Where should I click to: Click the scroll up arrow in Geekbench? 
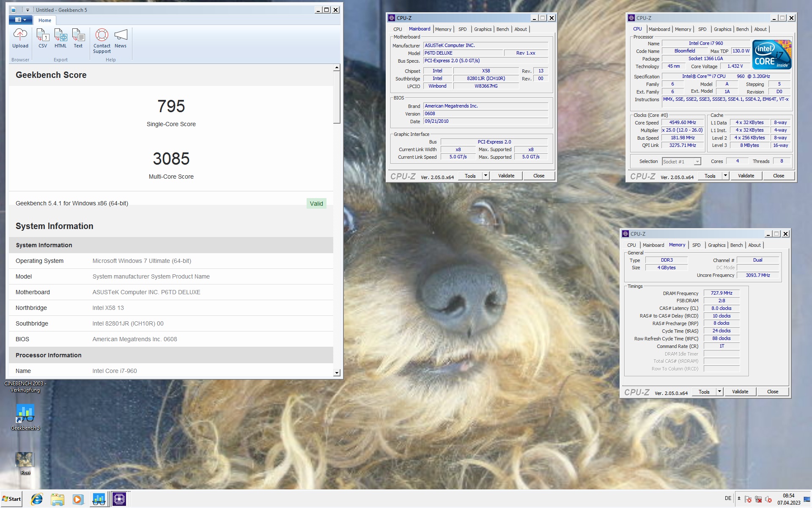[x=337, y=68]
